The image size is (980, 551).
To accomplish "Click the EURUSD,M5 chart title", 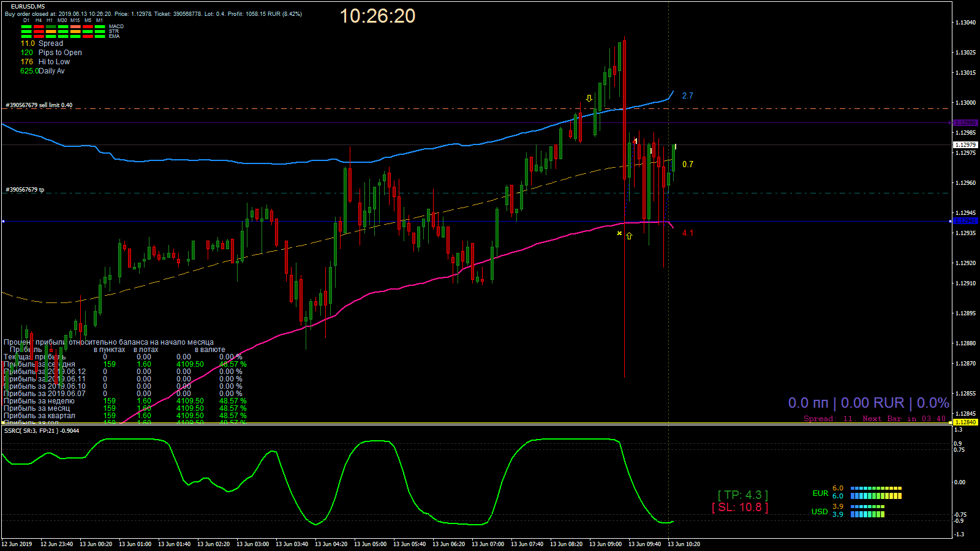I will [28, 7].
